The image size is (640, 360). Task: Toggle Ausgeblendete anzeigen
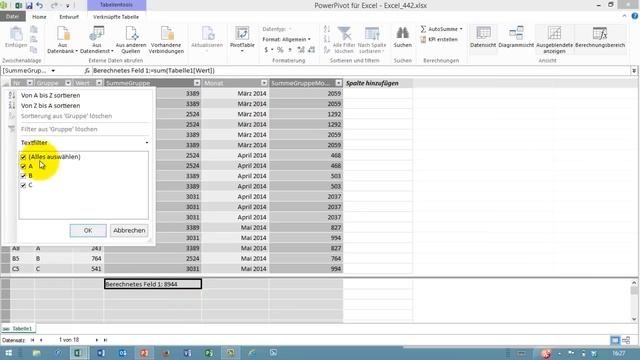point(554,39)
